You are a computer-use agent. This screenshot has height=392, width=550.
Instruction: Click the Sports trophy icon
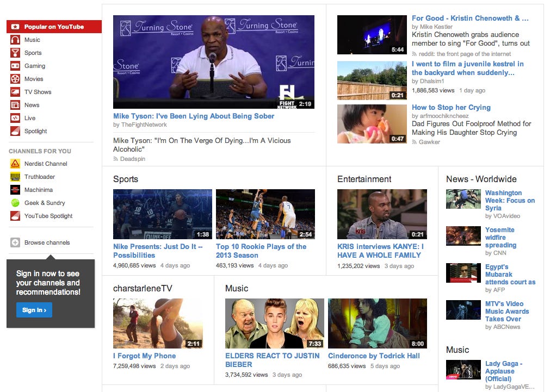[15, 53]
